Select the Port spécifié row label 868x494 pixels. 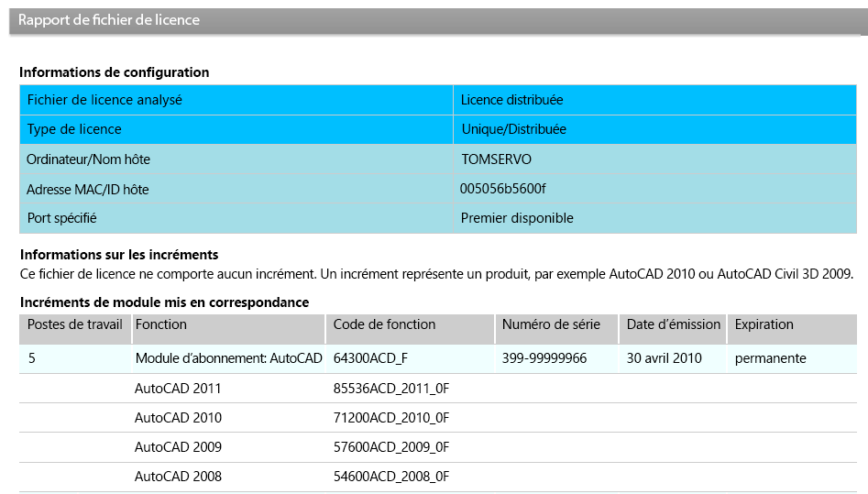(x=62, y=218)
